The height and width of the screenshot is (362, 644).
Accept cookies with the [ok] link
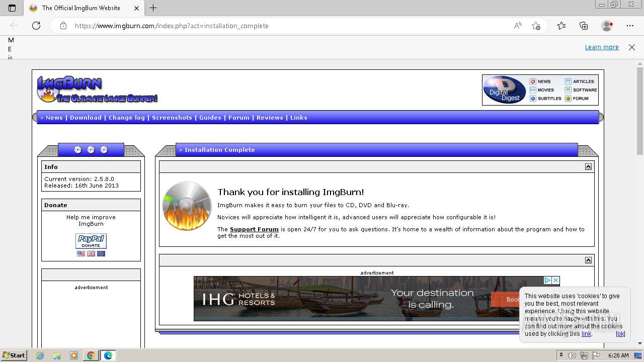point(620,334)
